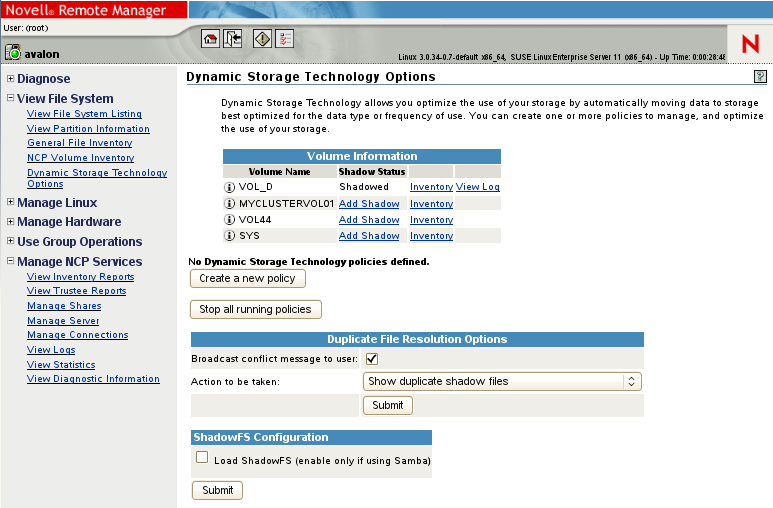Go to Manage Connections
This screenshot has height=508, width=773.
tap(78, 335)
